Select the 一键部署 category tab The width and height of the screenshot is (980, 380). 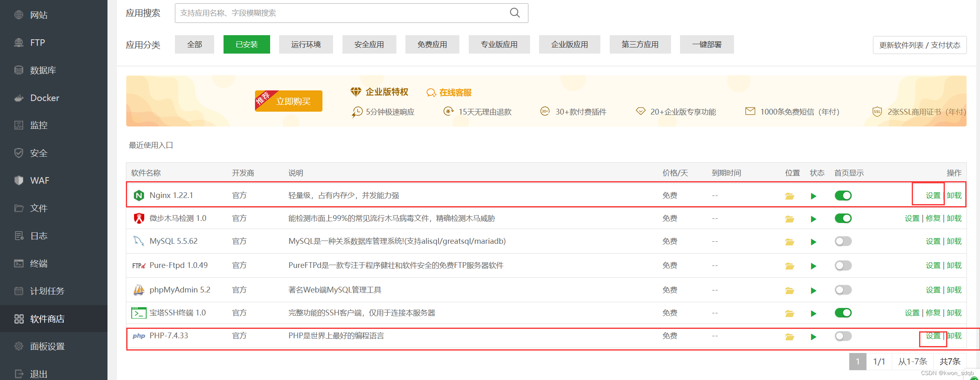tap(707, 44)
